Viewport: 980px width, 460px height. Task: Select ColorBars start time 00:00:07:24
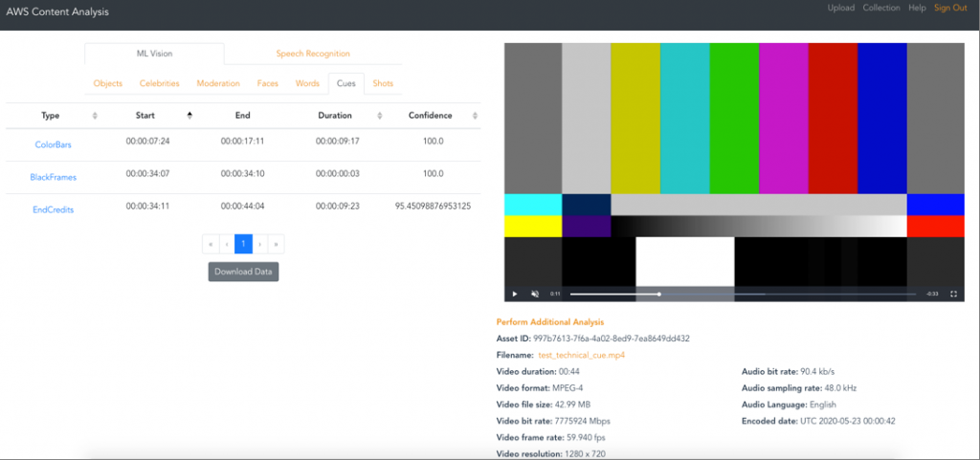click(x=147, y=142)
